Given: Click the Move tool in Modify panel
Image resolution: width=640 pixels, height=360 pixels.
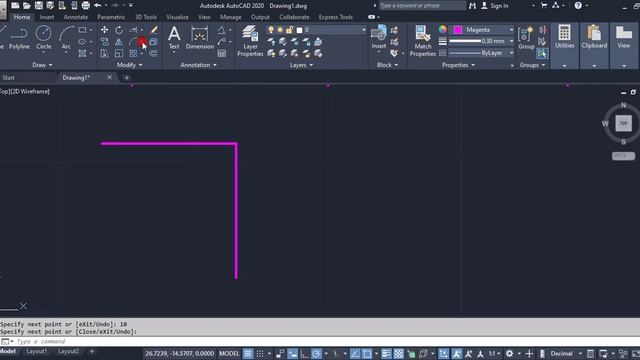Looking at the screenshot, I should tap(104, 30).
